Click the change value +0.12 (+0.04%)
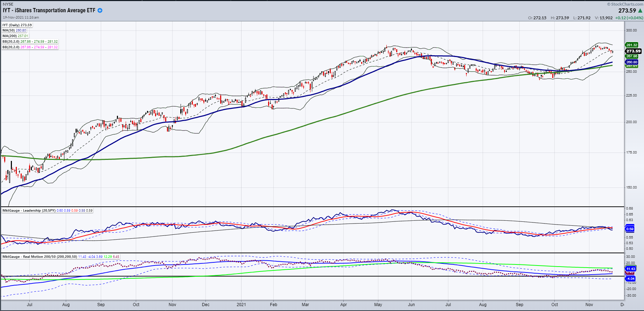 point(629,18)
